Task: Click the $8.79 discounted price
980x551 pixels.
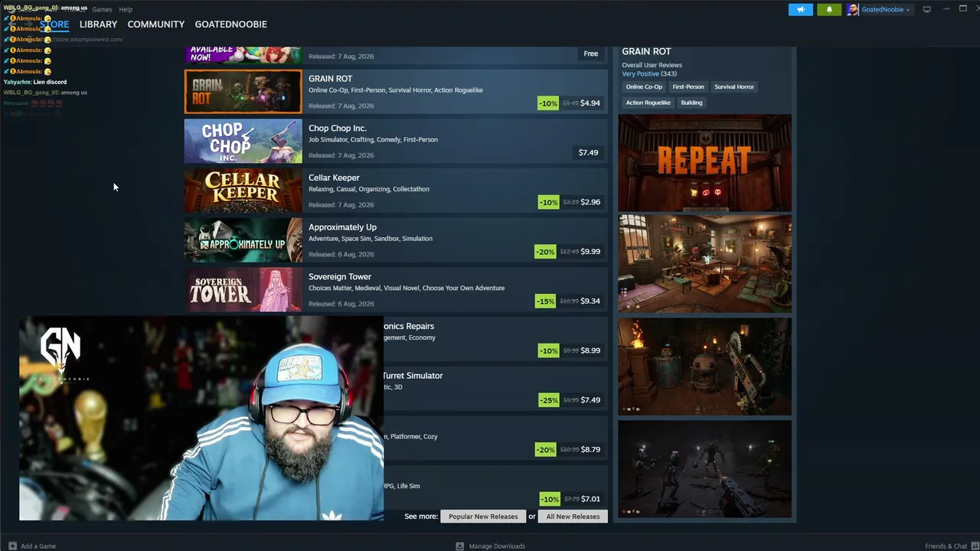Action: click(590, 449)
